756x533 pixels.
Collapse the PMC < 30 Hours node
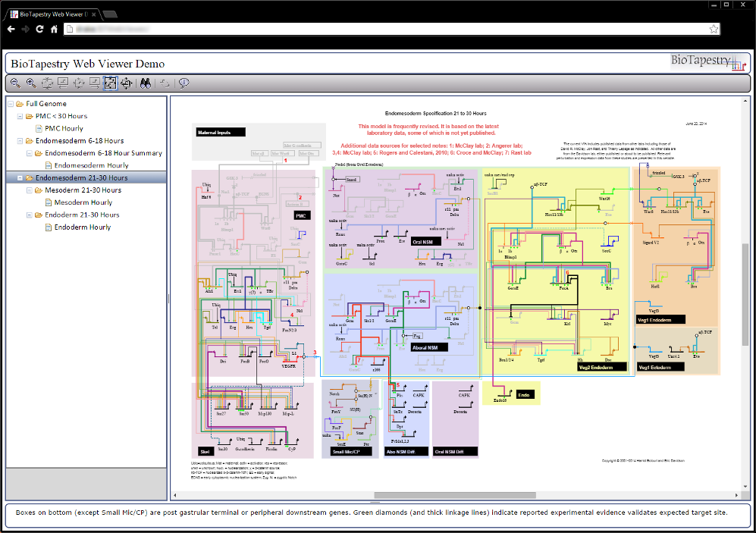point(20,116)
